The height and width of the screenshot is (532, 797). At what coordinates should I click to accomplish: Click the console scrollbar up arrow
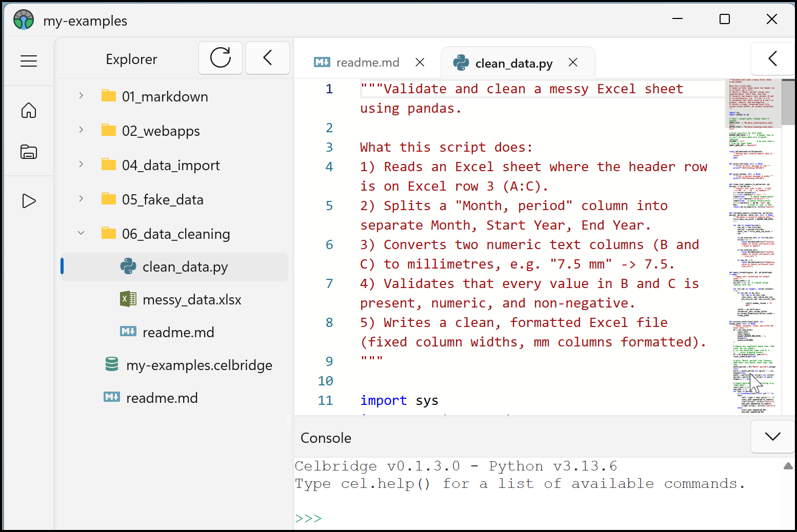788,466
